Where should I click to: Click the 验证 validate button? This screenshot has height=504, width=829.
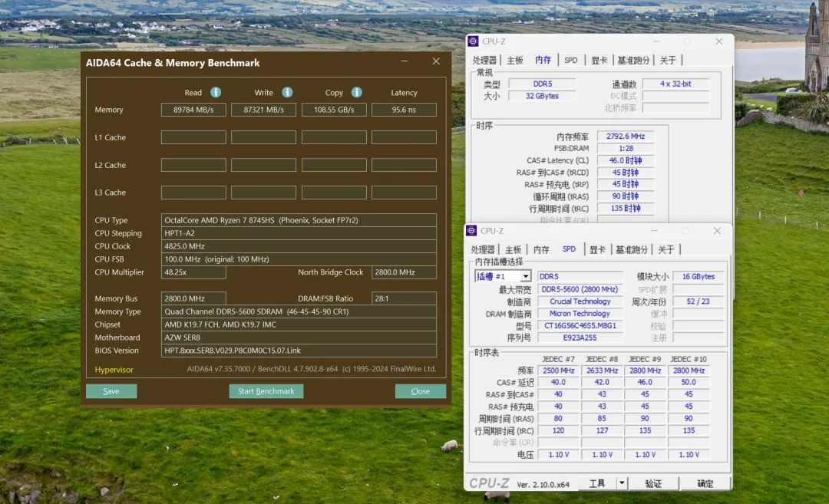pos(653,483)
